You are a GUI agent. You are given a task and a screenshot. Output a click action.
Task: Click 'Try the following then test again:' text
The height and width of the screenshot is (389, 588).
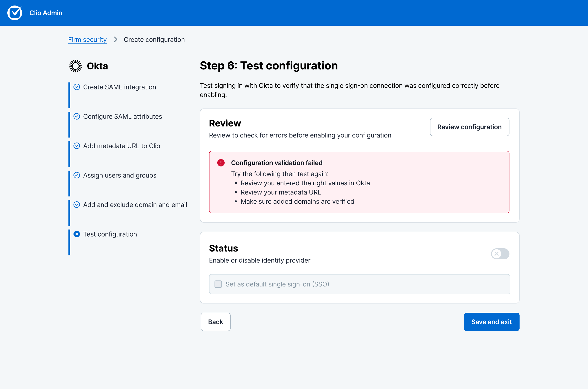(x=280, y=174)
